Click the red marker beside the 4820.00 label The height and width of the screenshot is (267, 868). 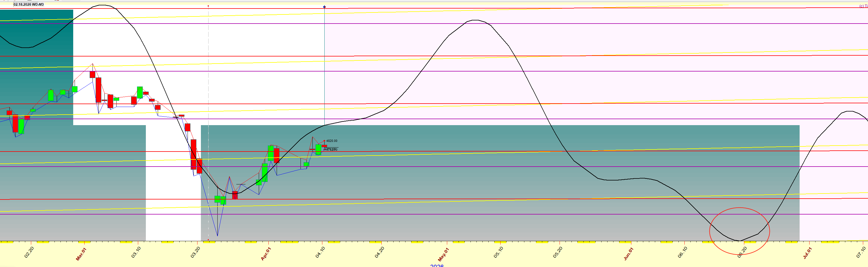click(x=324, y=141)
